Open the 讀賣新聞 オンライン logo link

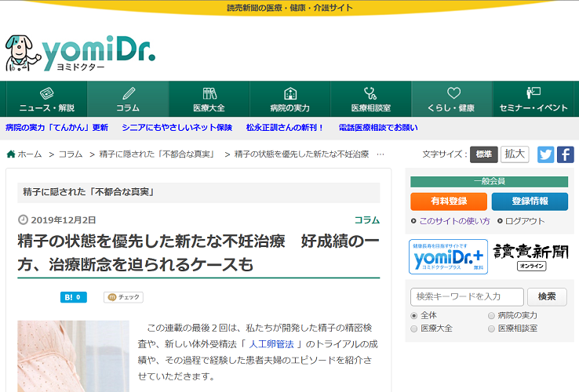(531, 256)
